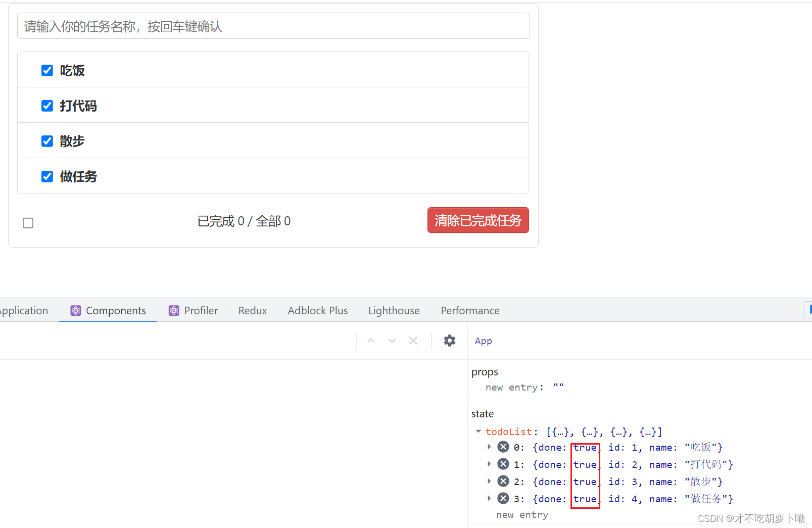Expand the state object for entry 0

click(x=489, y=447)
